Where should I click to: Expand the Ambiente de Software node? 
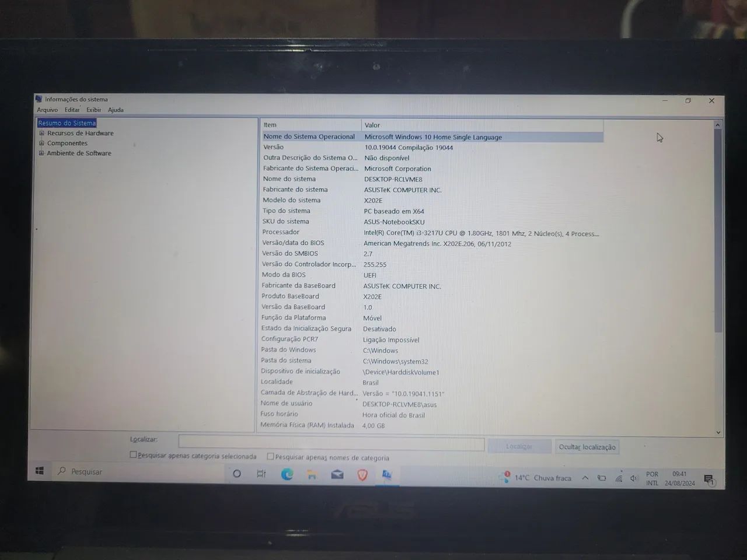pyautogui.click(x=41, y=153)
